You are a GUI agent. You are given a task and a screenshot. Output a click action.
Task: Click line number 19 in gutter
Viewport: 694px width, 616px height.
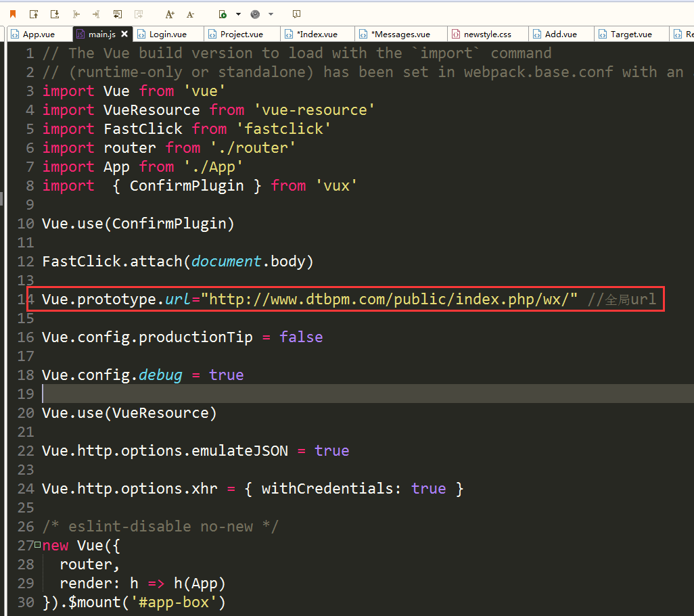[x=26, y=394]
